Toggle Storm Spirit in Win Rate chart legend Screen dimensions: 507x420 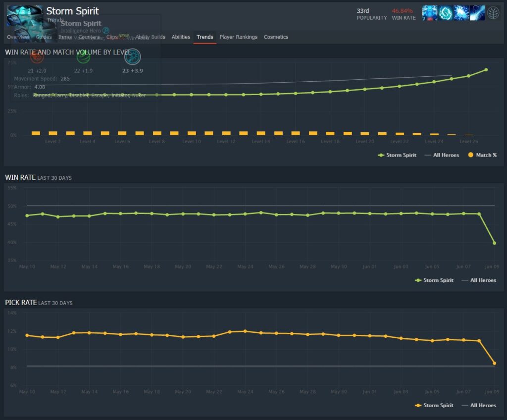click(x=434, y=280)
